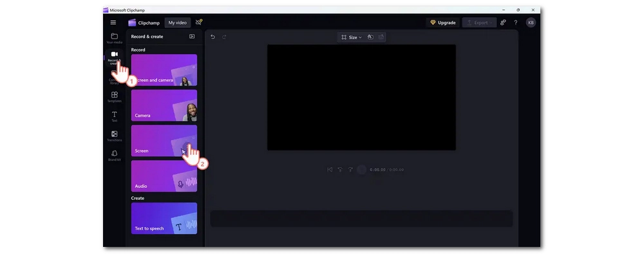The width and height of the screenshot is (644, 254).
Task: Maximize the Microsoft Clipchamp window
Action: (x=518, y=10)
